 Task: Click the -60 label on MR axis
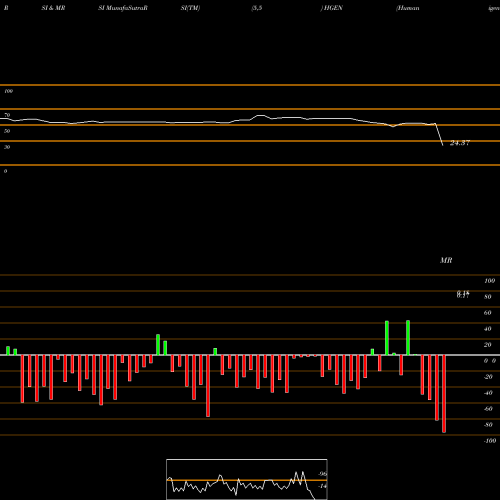pyautogui.click(x=488, y=409)
